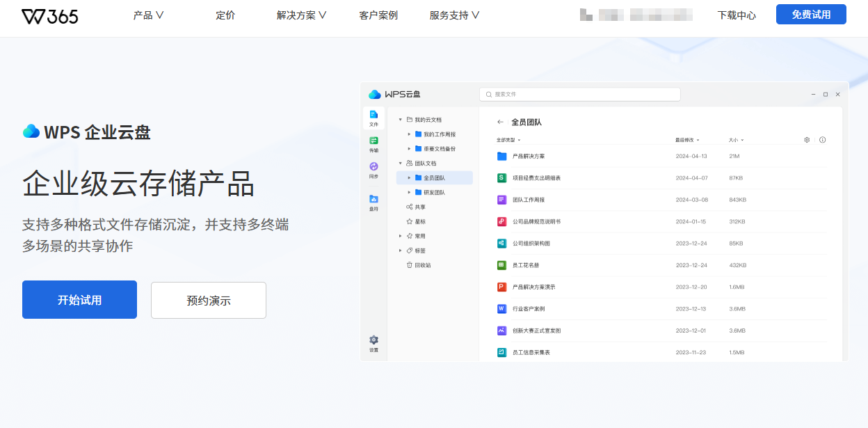Viewport: 868px width, 428px height.
Task: Click the form icon of 员工信息采集表
Action: coord(502,352)
